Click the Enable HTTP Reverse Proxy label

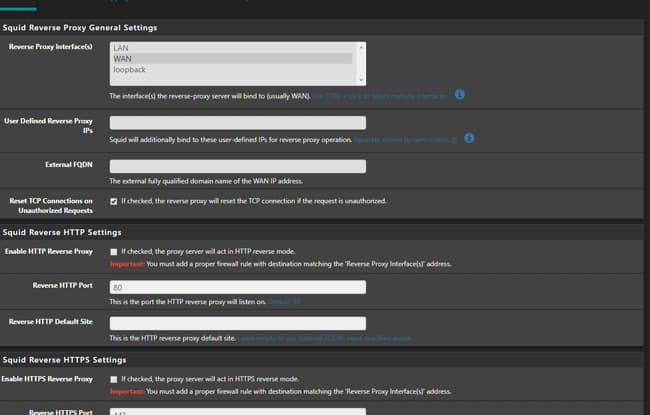[49, 252]
